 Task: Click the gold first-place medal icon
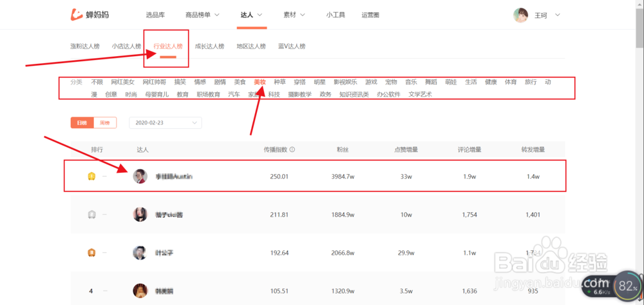(x=91, y=177)
